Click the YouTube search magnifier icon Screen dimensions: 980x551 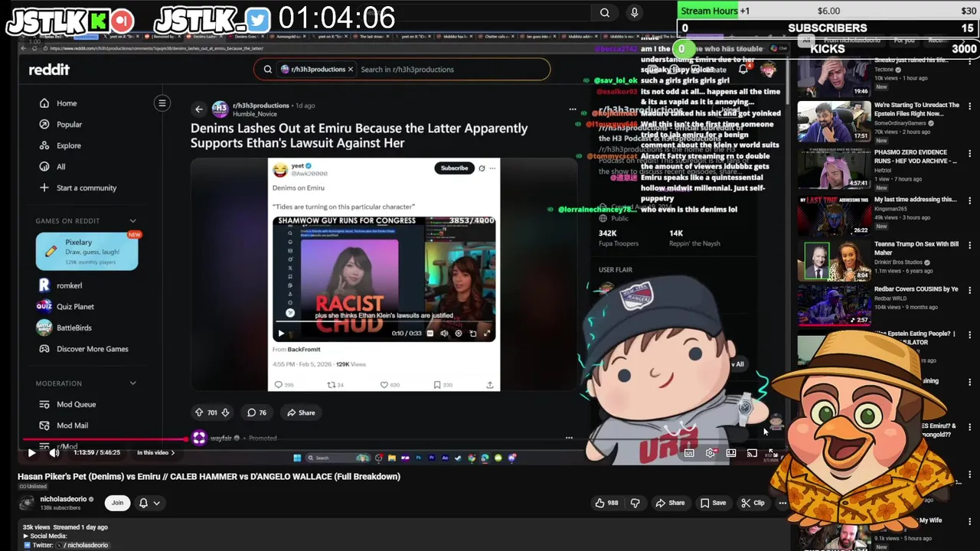coord(605,12)
